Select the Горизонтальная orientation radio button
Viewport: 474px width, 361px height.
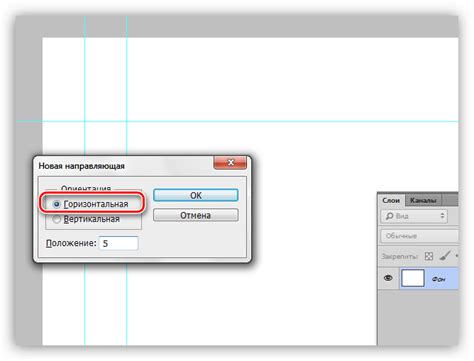point(57,204)
